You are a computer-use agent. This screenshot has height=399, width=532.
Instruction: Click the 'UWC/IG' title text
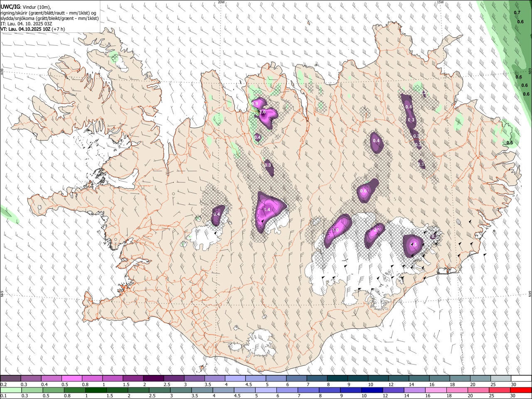10,7
